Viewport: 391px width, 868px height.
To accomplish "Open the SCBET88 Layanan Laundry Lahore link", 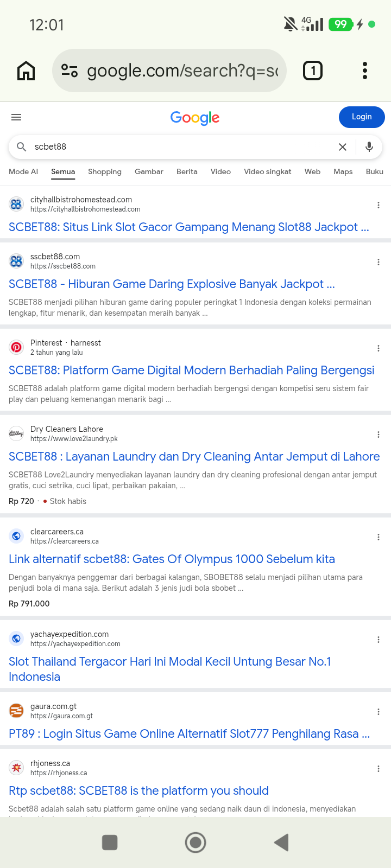I will 194,457.
